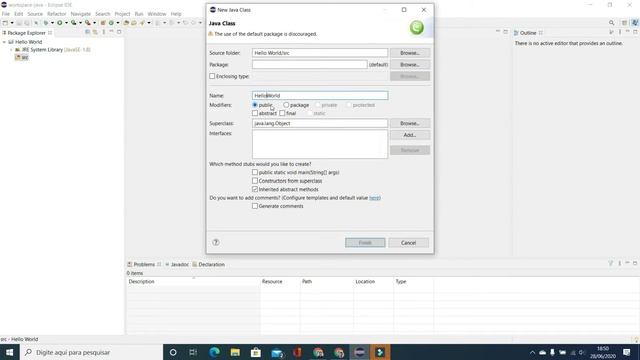The image size is (640, 360).
Task: Open the dropdown arrow beside Run icon
Action: [x=67, y=23]
